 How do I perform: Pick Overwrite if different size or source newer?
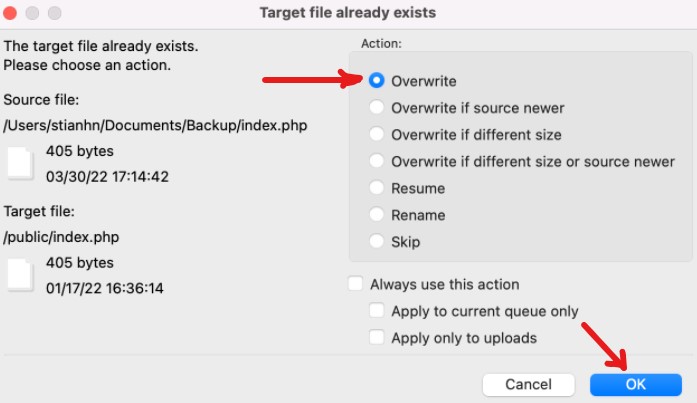[377, 161]
